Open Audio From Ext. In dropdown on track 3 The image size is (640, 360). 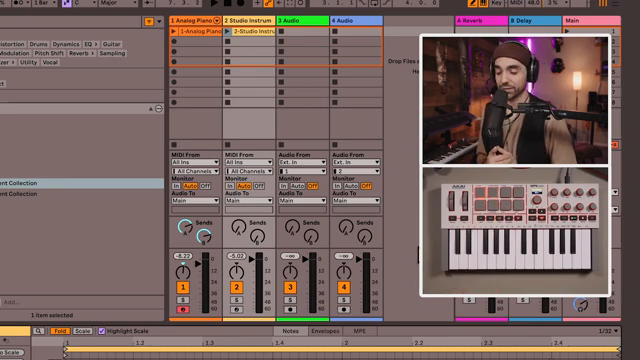(x=302, y=162)
